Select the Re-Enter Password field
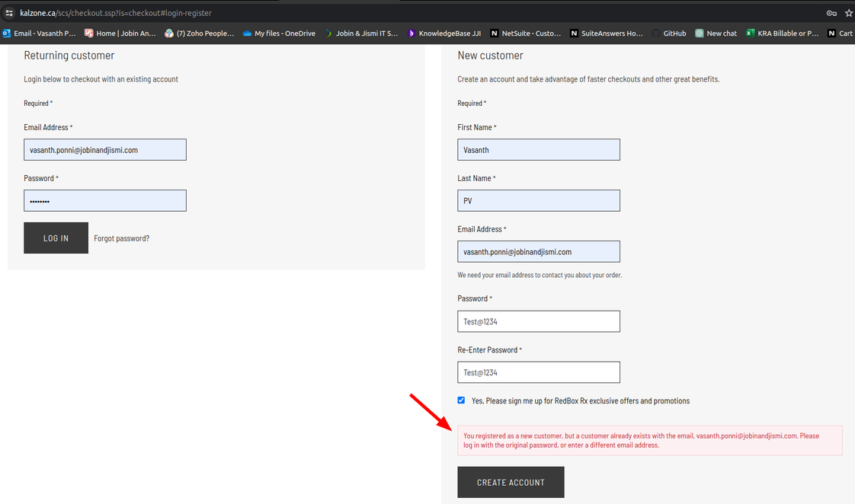The height and width of the screenshot is (504, 855). coord(539,372)
